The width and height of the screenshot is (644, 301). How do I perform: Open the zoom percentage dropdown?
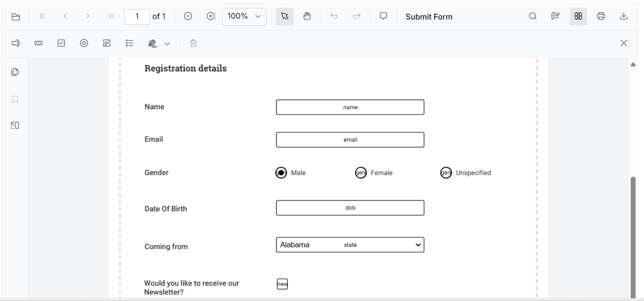(x=244, y=16)
